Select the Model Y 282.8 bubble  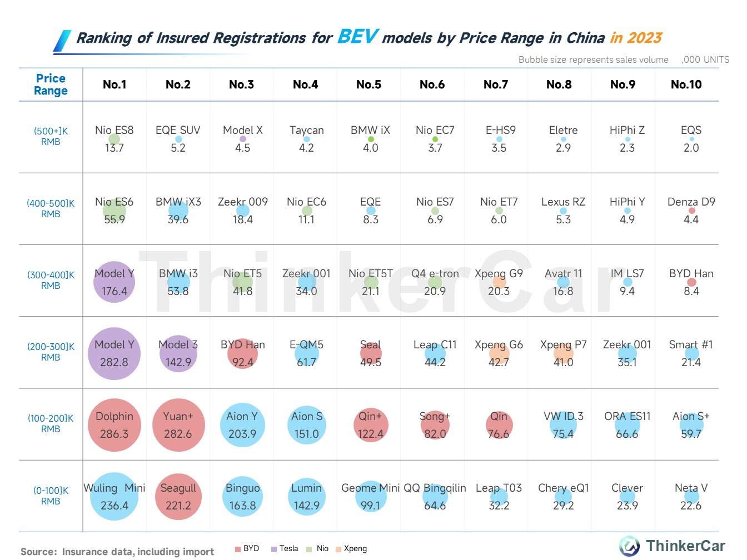tap(114, 353)
